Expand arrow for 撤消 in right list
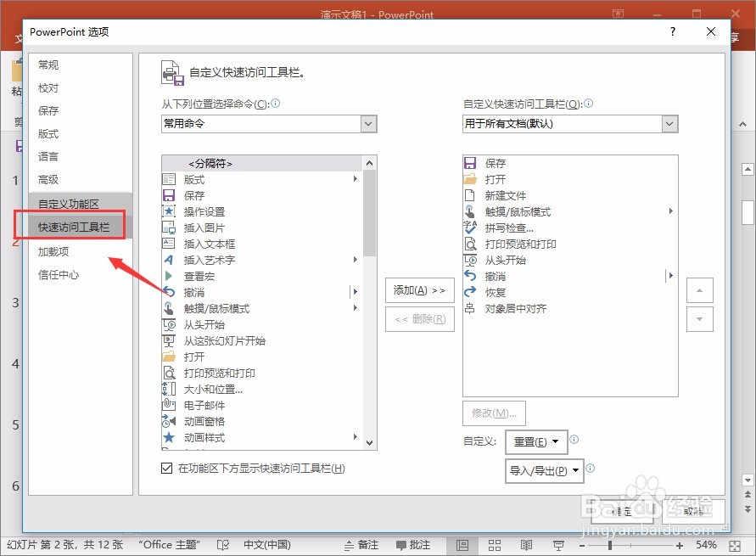Viewport: 756px width, 556px height. coord(670,275)
